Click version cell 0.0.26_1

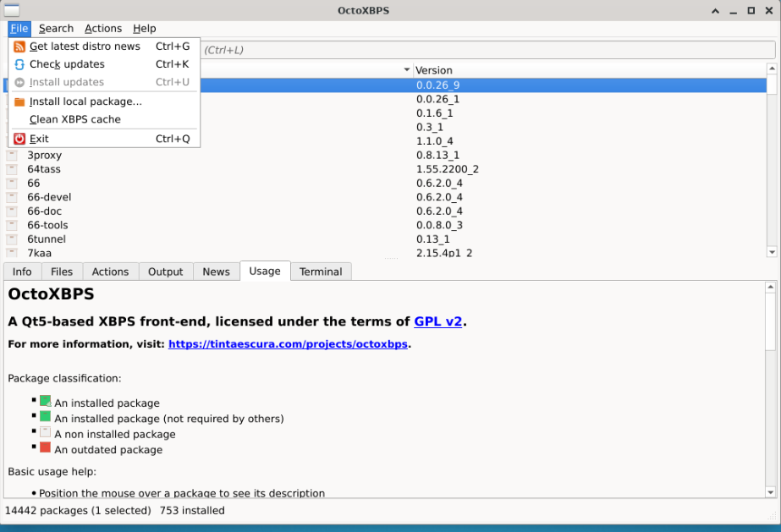pos(437,99)
